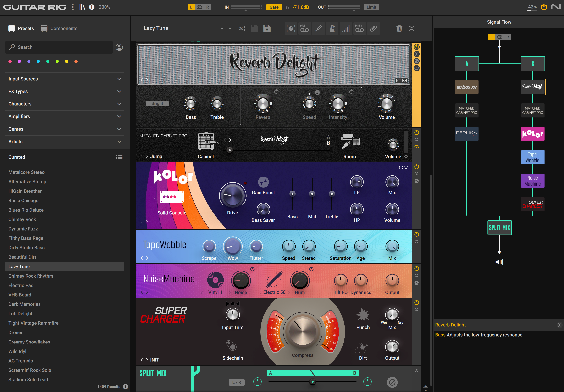
Task: Collapse the Split Mix module
Action: [x=417, y=370]
